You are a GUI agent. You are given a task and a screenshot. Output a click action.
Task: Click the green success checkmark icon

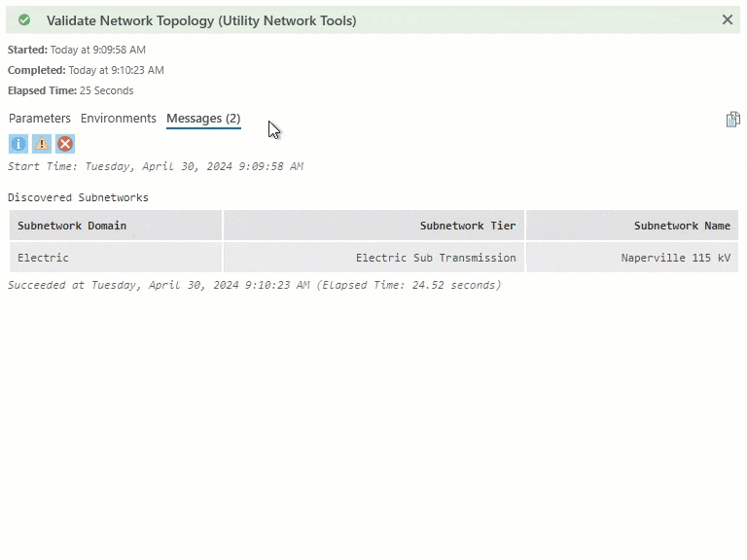24,20
